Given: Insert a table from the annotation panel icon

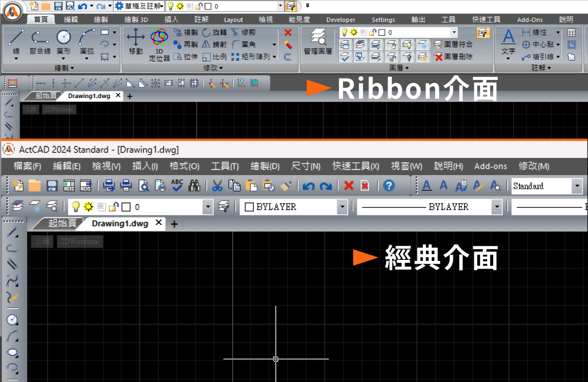Looking at the screenshot, I should (571, 32).
